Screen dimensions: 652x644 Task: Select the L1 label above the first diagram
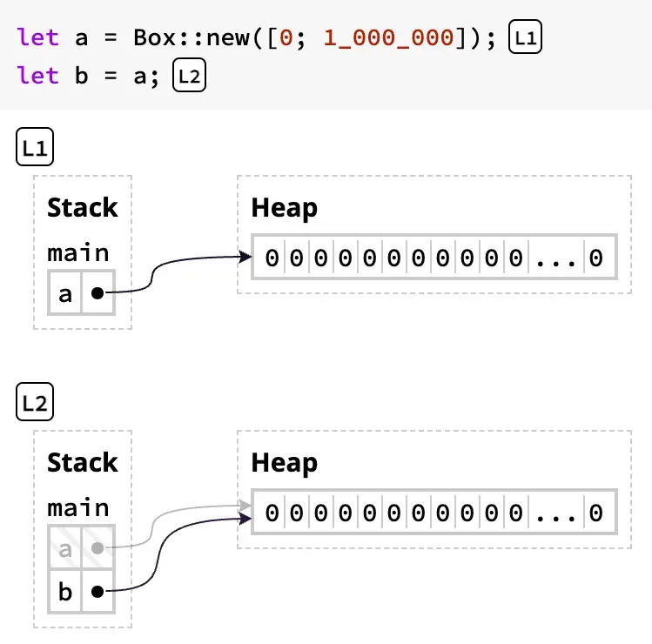coord(35,149)
